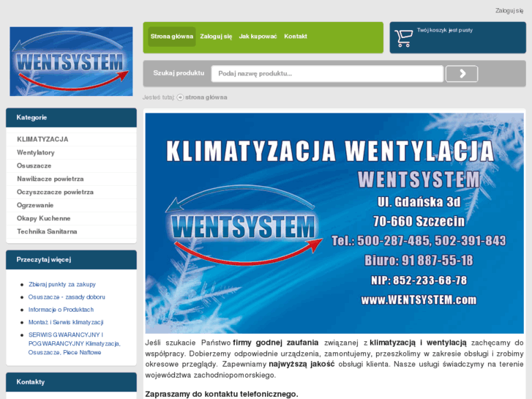
Task: Click the Wentsystem logo in the header
Action: pyautogui.click(x=71, y=61)
